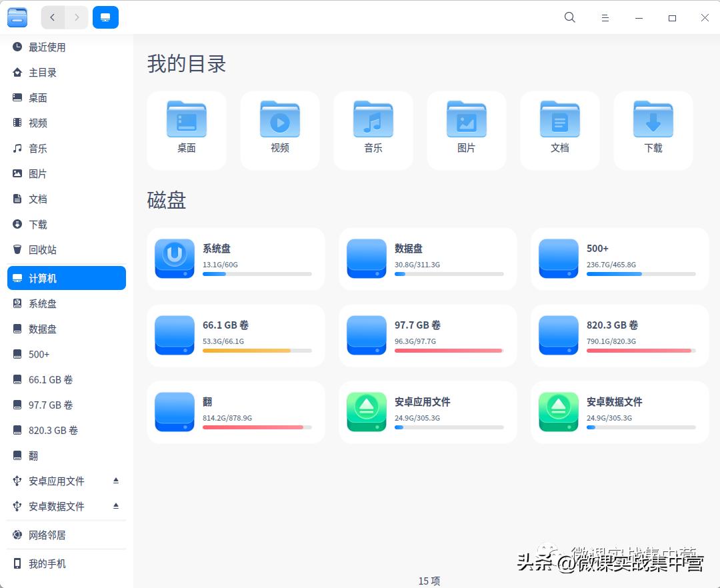Open the 桌面 folder under 我的目录
The image size is (720, 588).
point(186,127)
